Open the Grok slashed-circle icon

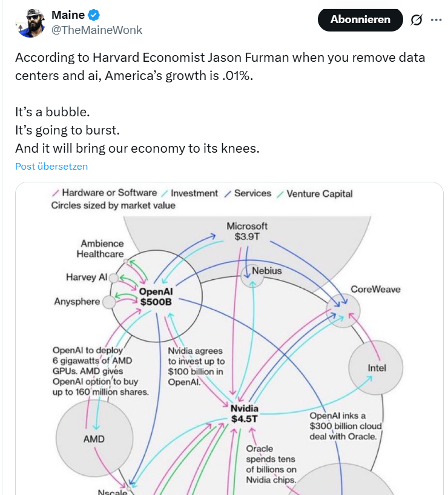point(416,20)
